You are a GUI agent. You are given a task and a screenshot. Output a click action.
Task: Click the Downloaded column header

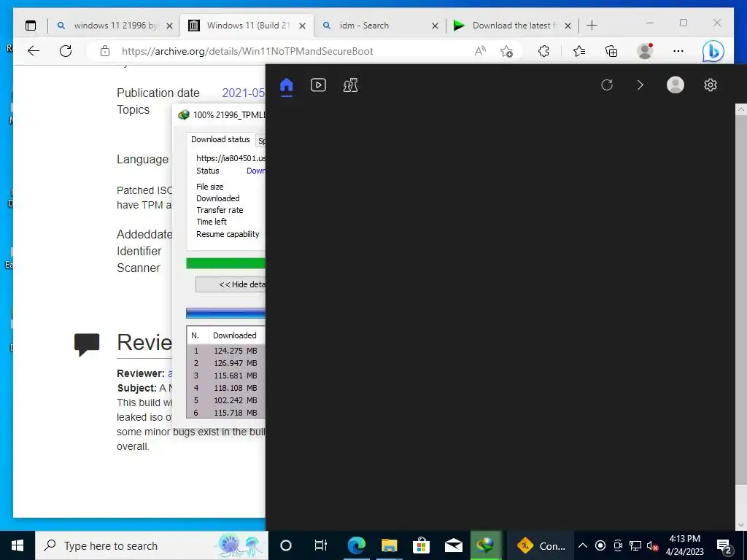point(235,335)
